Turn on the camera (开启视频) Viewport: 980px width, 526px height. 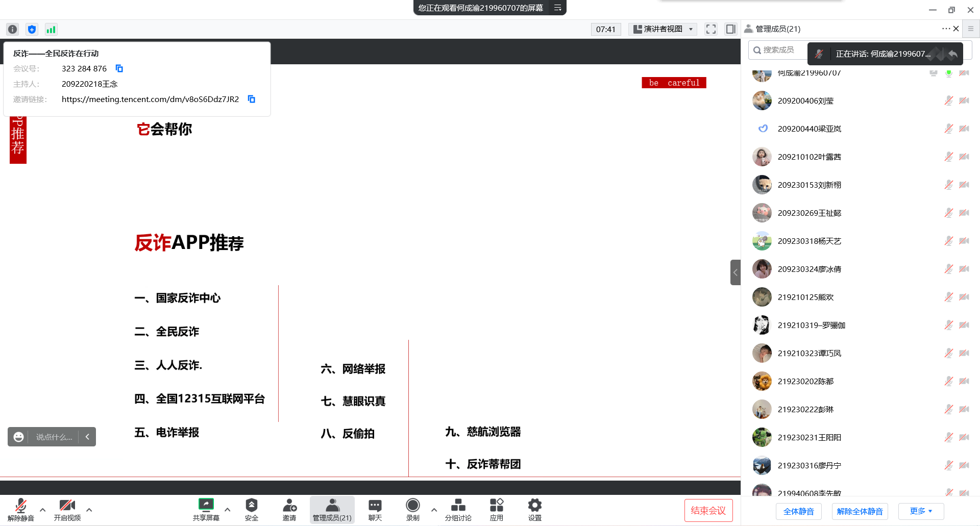tap(67, 506)
